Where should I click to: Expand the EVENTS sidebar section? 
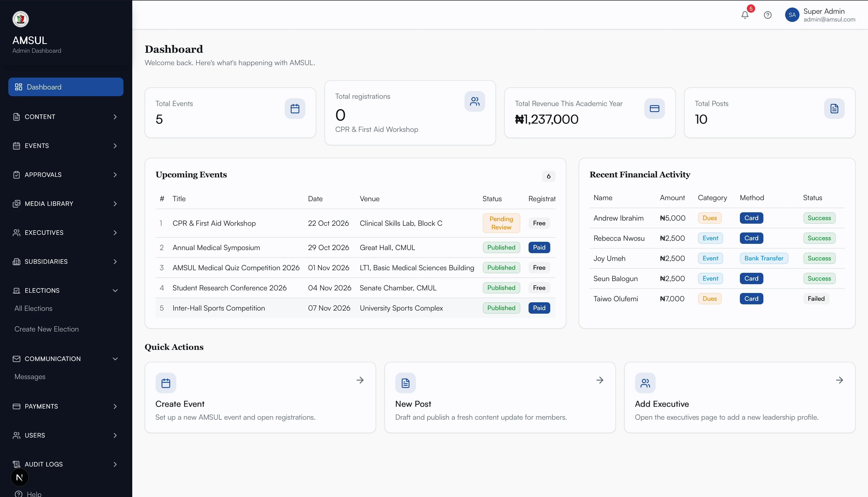point(66,146)
